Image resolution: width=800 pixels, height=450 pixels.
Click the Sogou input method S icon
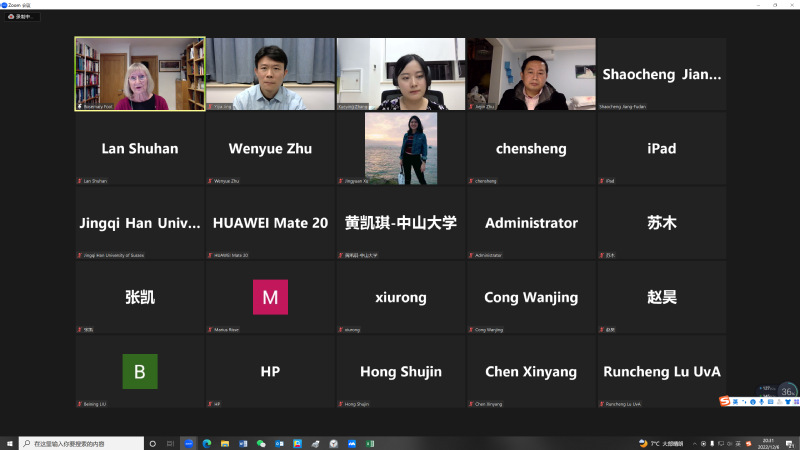pyautogui.click(x=726, y=402)
